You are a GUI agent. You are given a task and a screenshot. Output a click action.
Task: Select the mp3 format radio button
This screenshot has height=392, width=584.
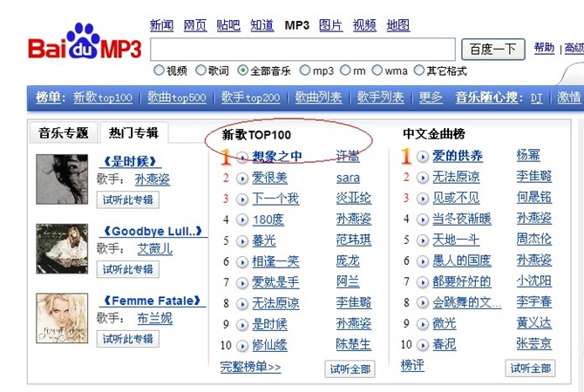[305, 70]
